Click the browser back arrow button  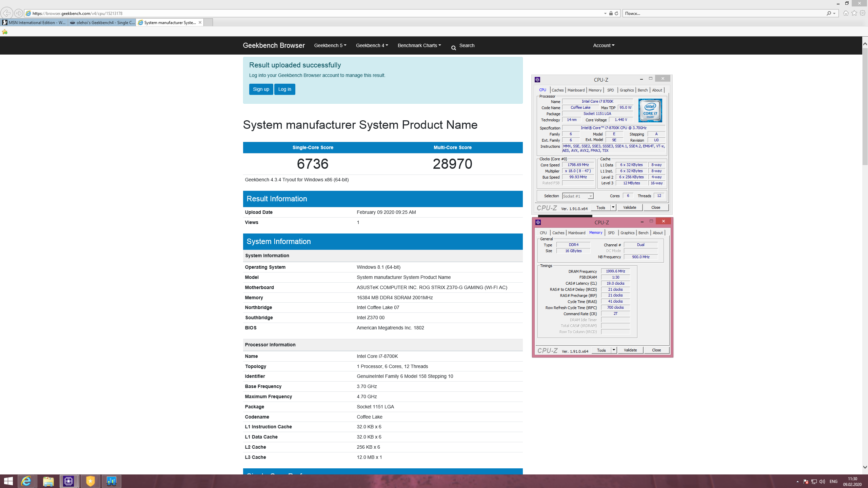pos(6,13)
